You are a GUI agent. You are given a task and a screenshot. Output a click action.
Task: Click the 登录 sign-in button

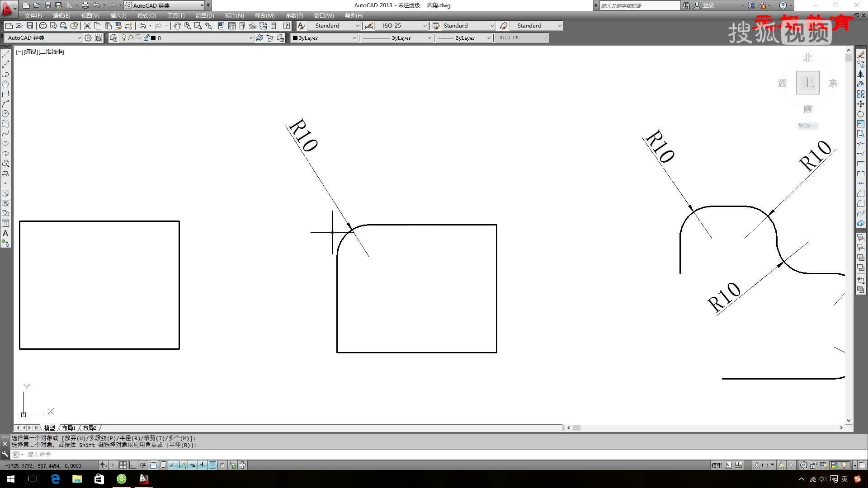[x=708, y=5]
